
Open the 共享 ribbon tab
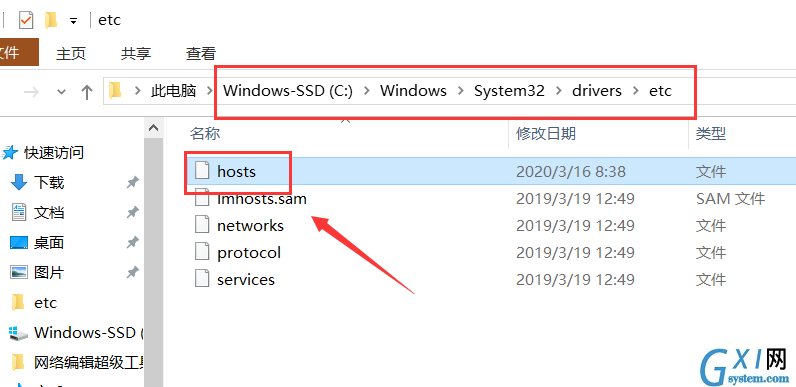point(136,53)
